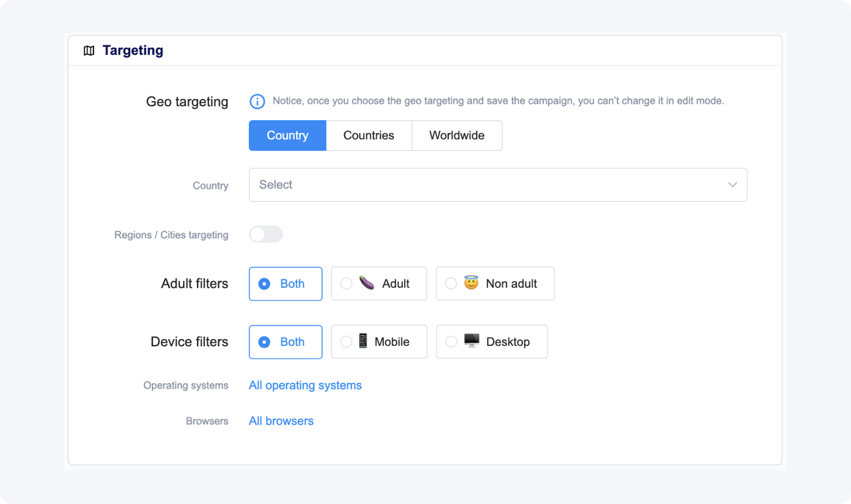Click the Adult filters label
This screenshot has height=504, width=851.
(x=194, y=284)
